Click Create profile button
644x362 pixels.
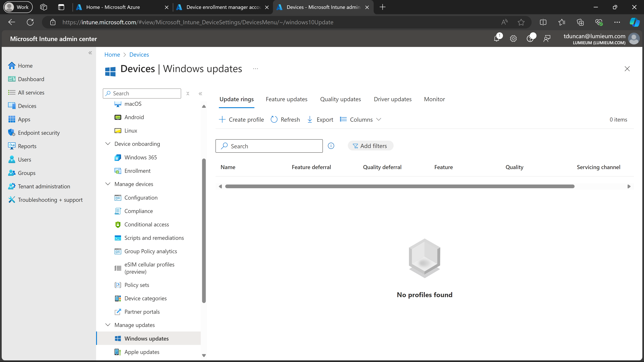coord(241,119)
